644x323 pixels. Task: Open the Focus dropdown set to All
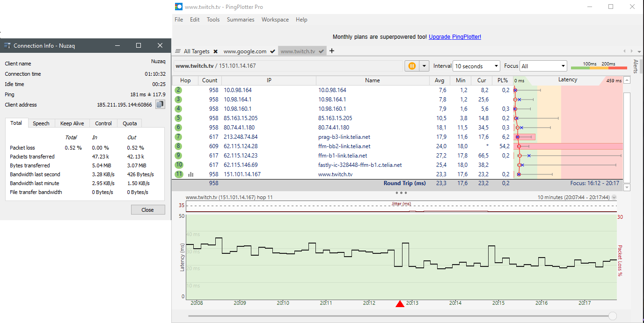[543, 66]
